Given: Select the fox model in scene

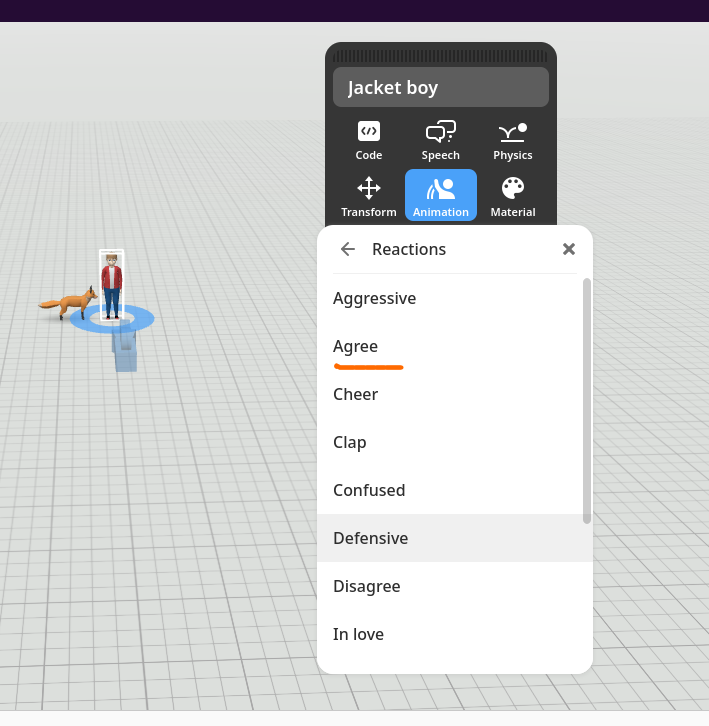Looking at the screenshot, I should click(69, 302).
